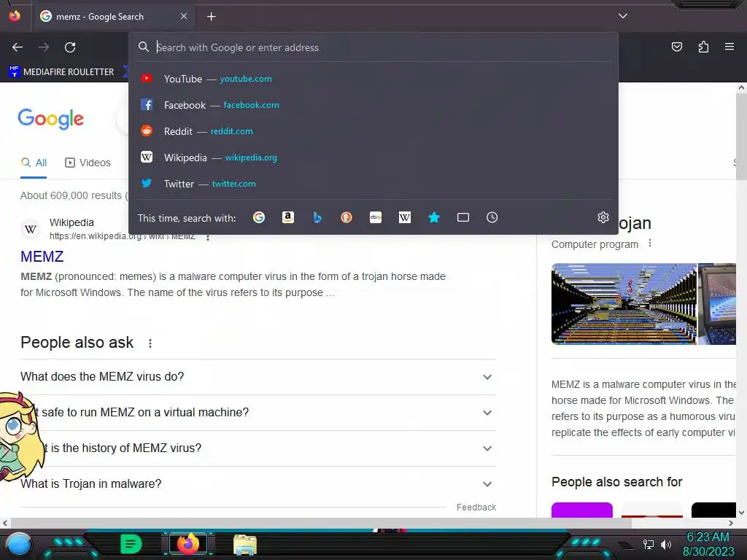The image size is (747, 560).
Task: Select Facebook suggestion in address bar
Action: point(373,105)
